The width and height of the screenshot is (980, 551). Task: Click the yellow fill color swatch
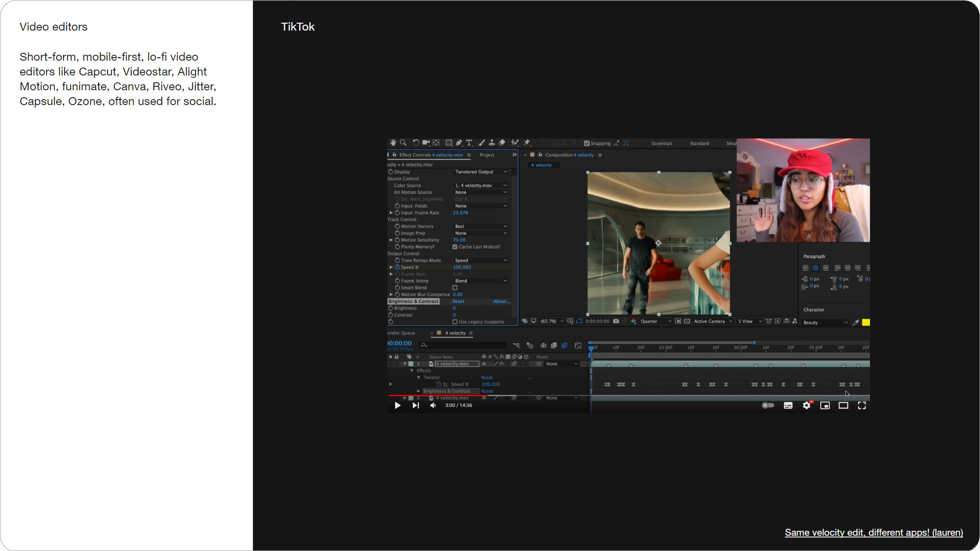(x=866, y=323)
